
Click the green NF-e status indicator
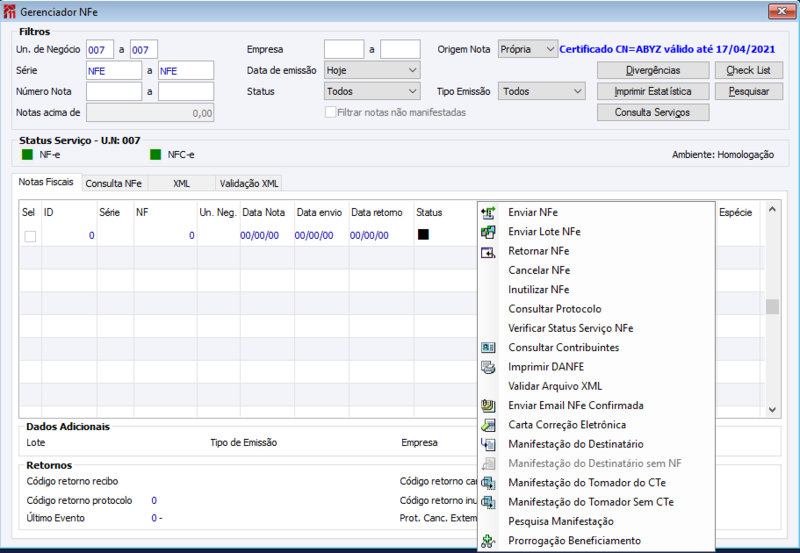[x=28, y=155]
